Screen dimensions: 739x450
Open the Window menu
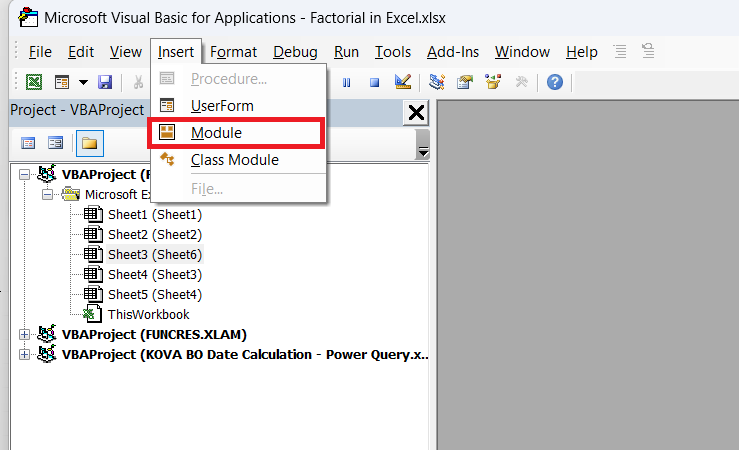[522, 52]
